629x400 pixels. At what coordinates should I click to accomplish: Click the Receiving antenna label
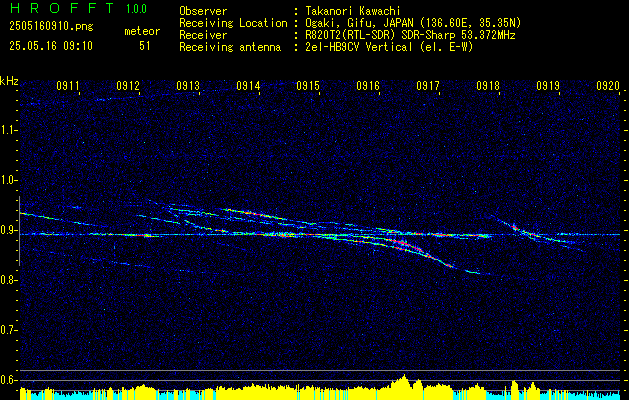point(230,47)
